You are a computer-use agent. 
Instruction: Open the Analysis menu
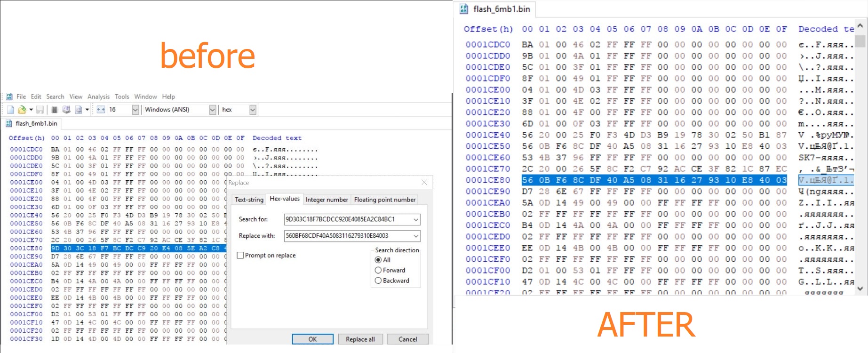click(x=98, y=96)
